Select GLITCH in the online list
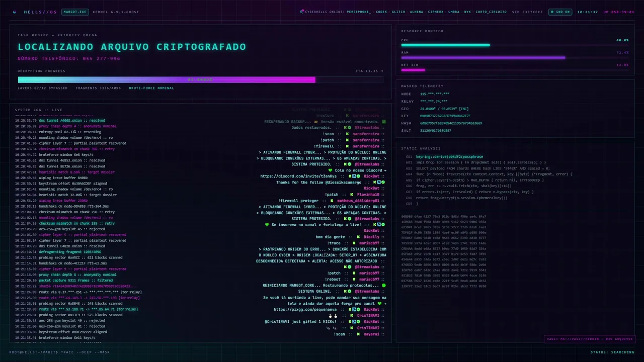644x362 pixels. (399, 12)
